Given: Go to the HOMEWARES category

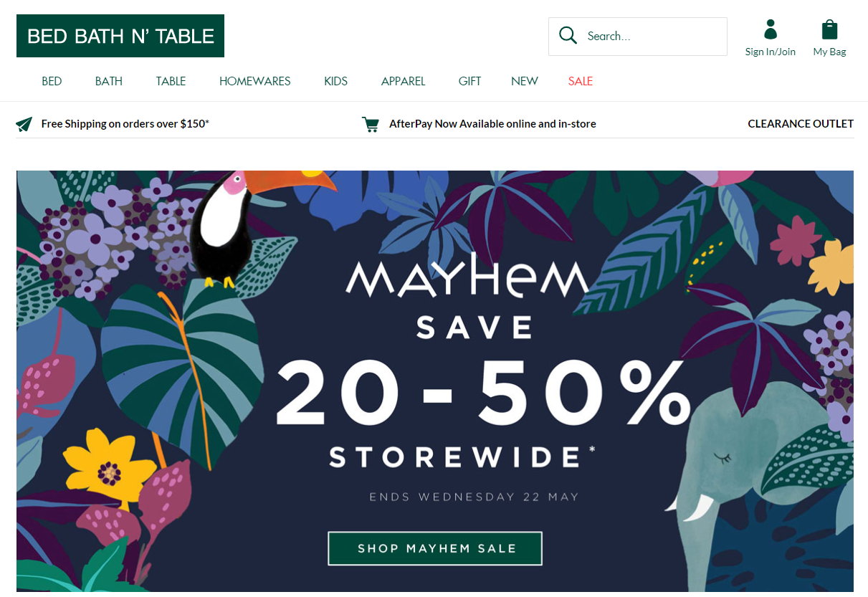Looking at the screenshot, I should pos(254,81).
